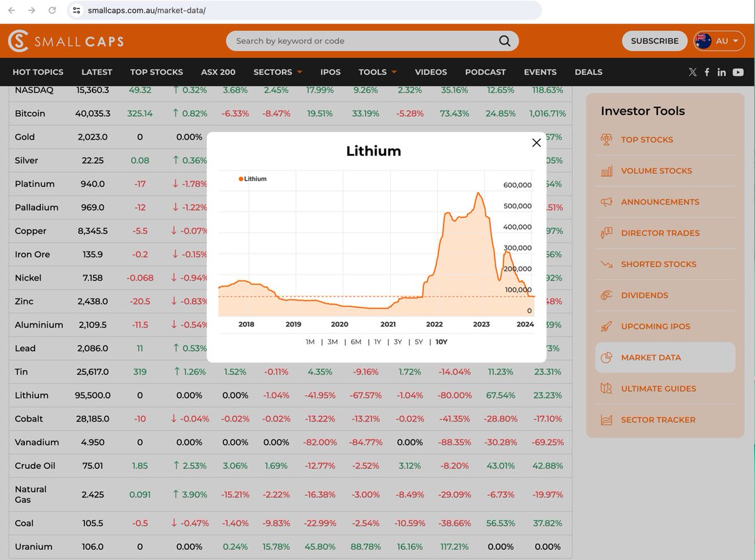This screenshot has width=755, height=560.
Task: Click the Cobalt row name
Action: (x=29, y=419)
